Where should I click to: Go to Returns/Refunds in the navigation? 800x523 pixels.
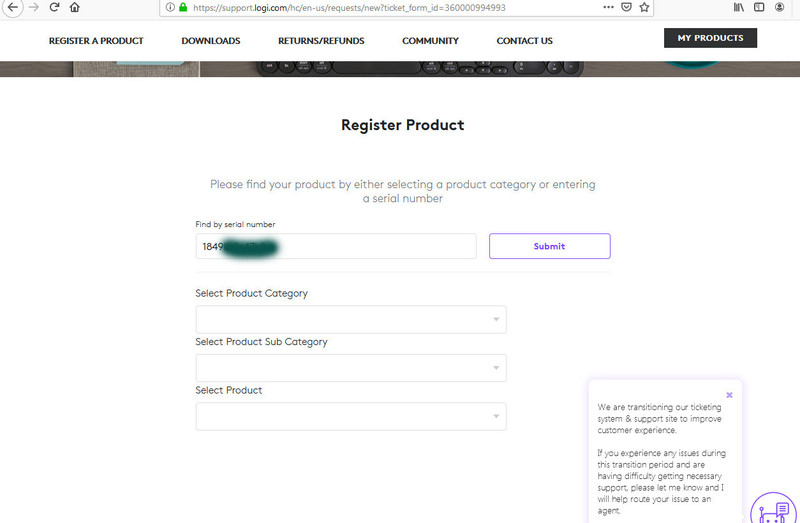click(321, 41)
